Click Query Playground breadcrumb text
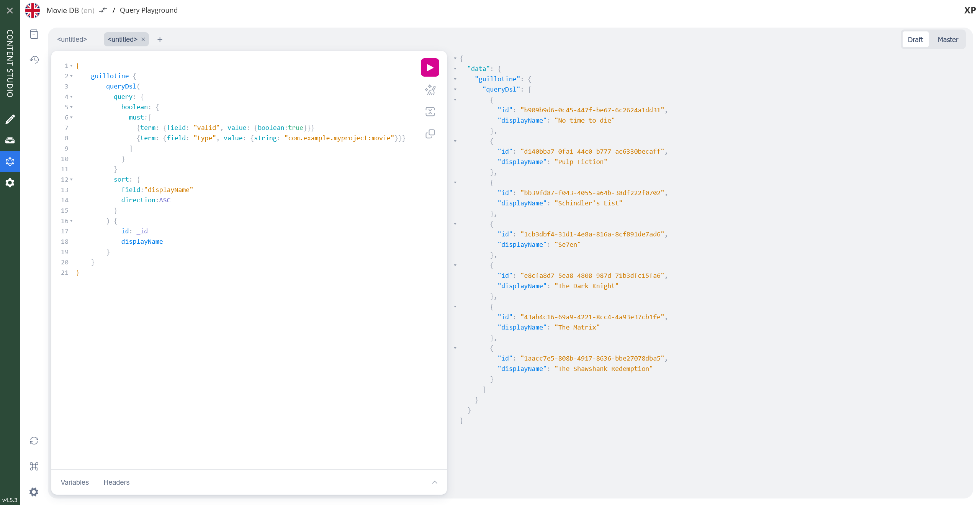This screenshot has width=980, height=505. 149,10
